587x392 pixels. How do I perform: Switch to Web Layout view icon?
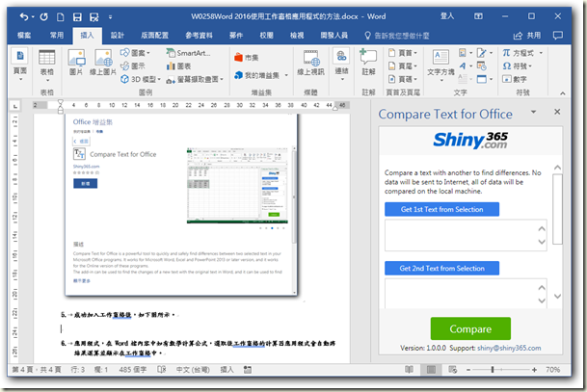pyautogui.click(x=453, y=370)
